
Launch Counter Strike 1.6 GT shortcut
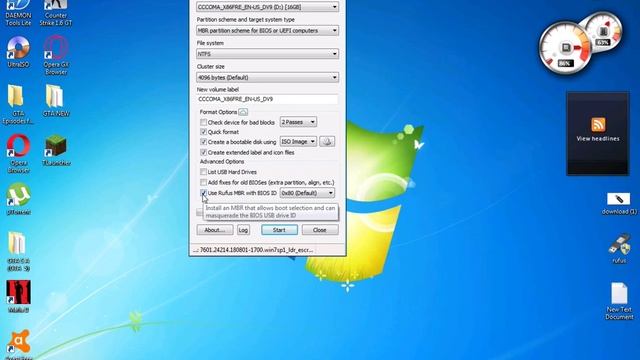click(56, 13)
